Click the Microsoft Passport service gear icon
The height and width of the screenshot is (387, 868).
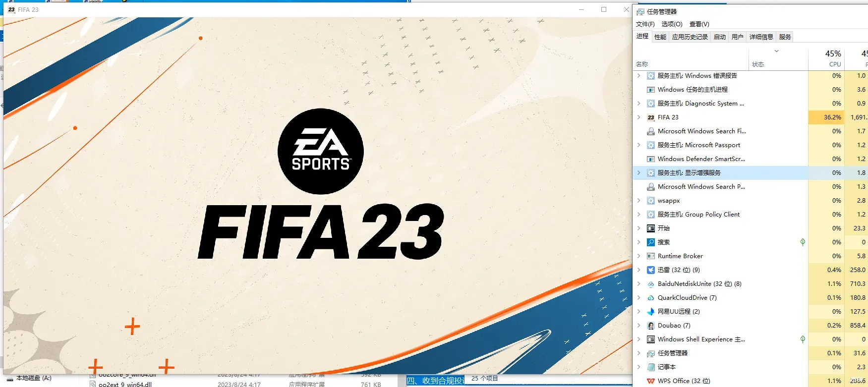(x=651, y=145)
